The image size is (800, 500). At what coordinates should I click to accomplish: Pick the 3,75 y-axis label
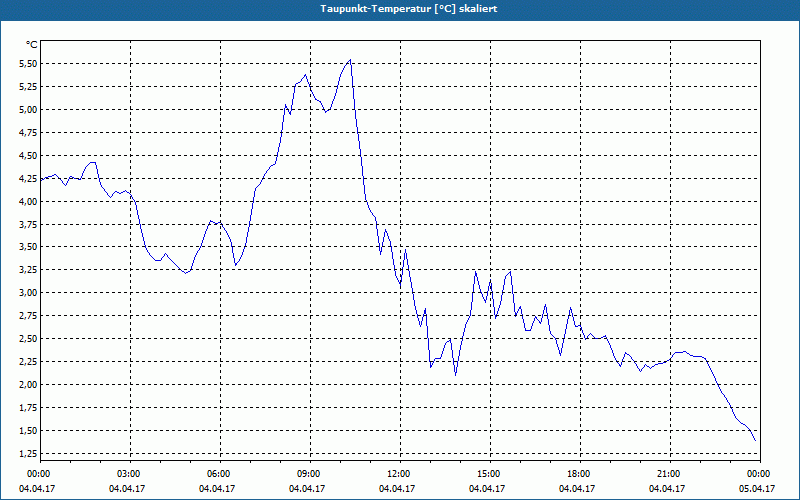(28, 224)
